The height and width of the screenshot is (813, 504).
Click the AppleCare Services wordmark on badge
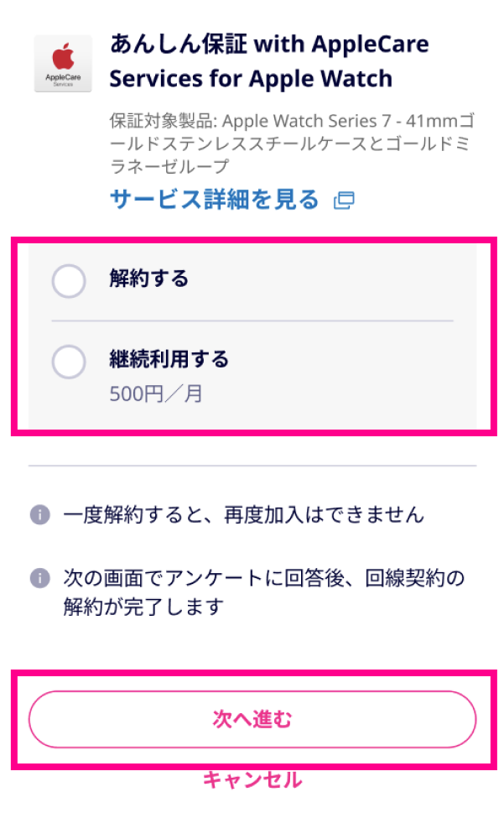click(x=63, y=80)
